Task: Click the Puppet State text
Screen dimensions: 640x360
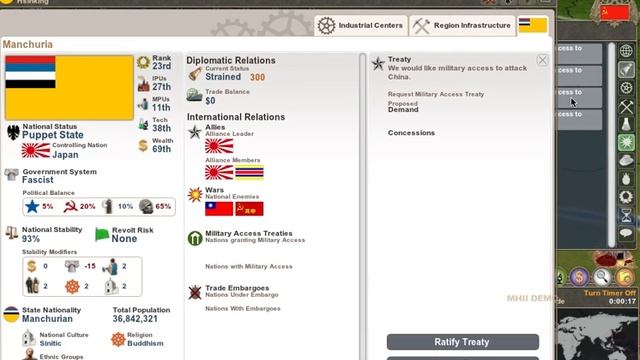Action: pyautogui.click(x=53, y=135)
